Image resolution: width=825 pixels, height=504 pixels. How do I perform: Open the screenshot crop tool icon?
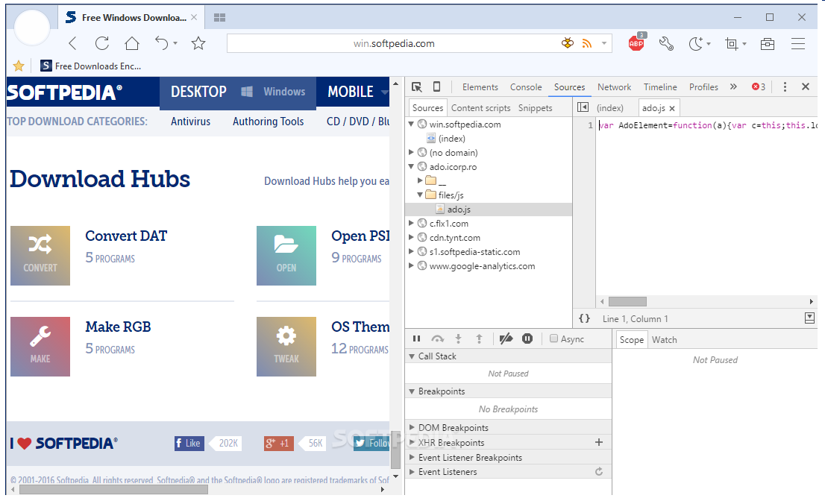pos(731,44)
